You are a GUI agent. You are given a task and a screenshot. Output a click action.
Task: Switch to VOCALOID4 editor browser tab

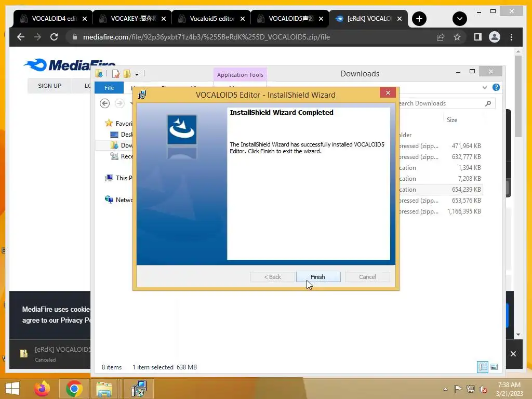tap(54, 19)
